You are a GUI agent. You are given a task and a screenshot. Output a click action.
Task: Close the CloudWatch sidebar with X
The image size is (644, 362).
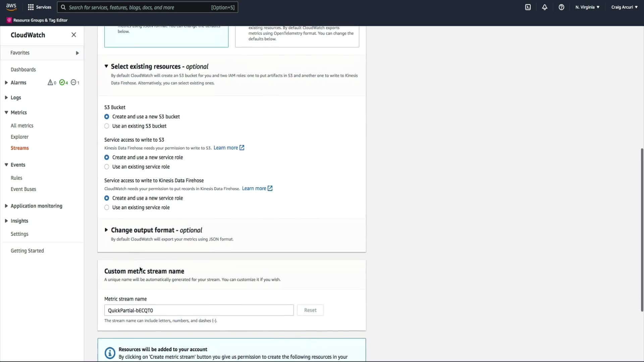point(74,35)
